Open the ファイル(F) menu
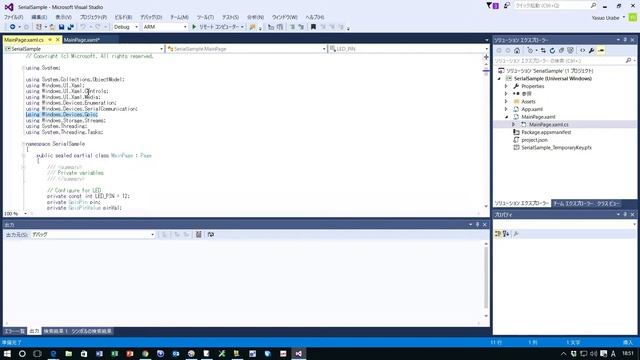The width and height of the screenshot is (640, 360). pyautogui.click(x=13, y=17)
